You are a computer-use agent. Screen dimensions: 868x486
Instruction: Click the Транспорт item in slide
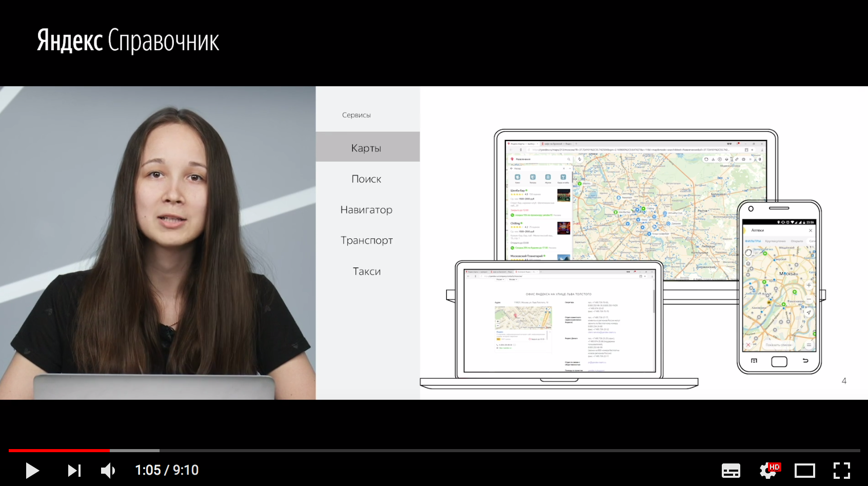(367, 240)
